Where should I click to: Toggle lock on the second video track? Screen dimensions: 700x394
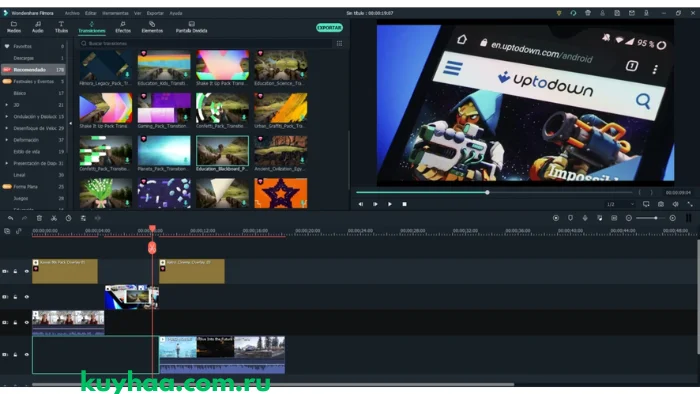click(15, 297)
